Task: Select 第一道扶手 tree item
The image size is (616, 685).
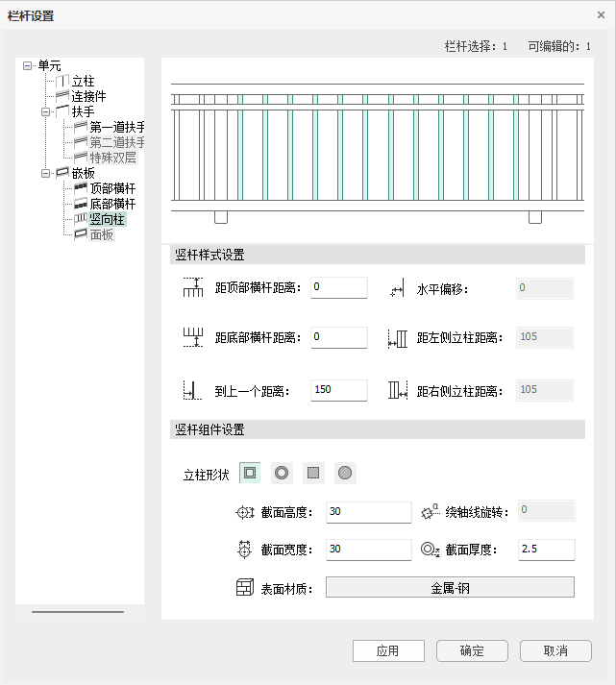Action: [x=117, y=127]
